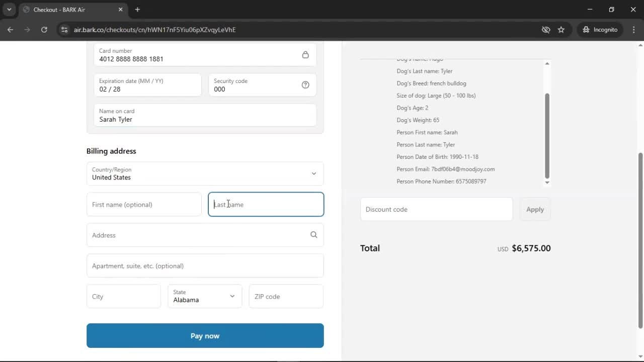Viewport: 644px width, 362px height.
Task: Close the Checkout - BARK Air tab
Action: tap(120, 10)
